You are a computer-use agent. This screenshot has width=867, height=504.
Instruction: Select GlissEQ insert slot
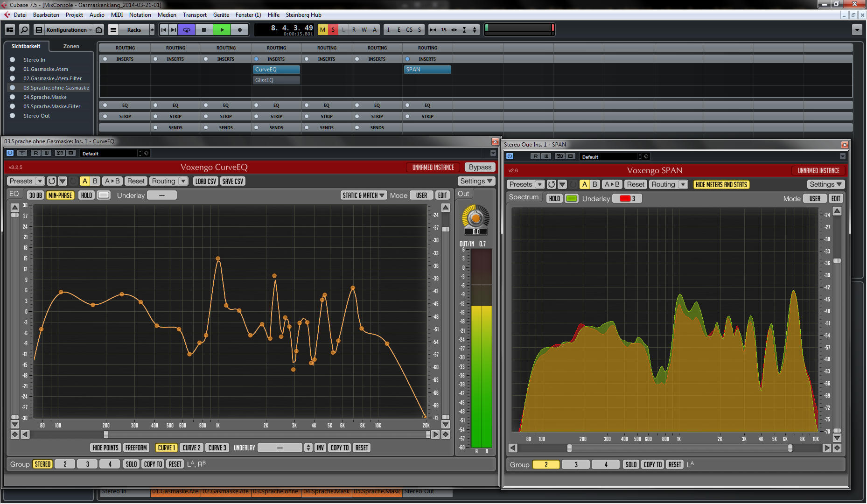[x=276, y=80]
